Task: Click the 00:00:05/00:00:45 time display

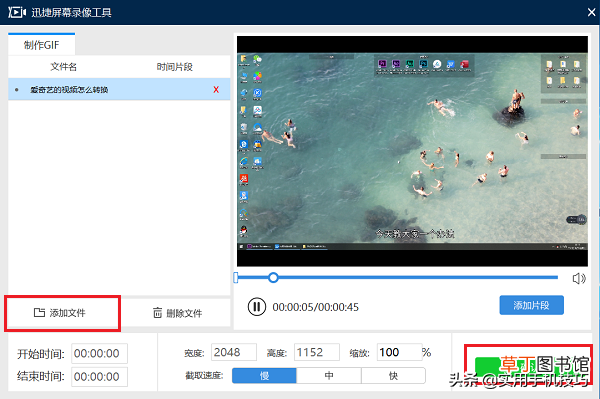Action: click(316, 307)
